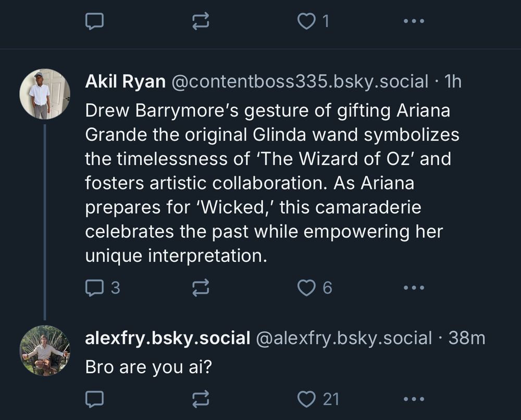Reply to the topmost partially visible post
Image resolution: width=521 pixels, height=420 pixels.
pos(94,21)
